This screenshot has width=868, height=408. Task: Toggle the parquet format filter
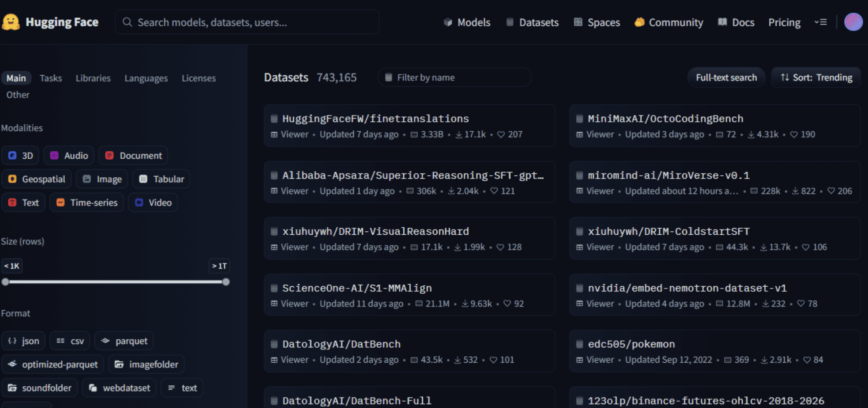point(124,340)
